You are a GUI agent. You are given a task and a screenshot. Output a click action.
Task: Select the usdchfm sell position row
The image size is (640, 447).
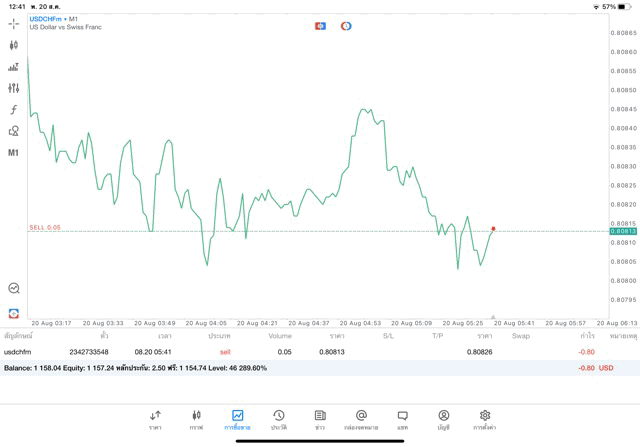[x=300, y=352]
